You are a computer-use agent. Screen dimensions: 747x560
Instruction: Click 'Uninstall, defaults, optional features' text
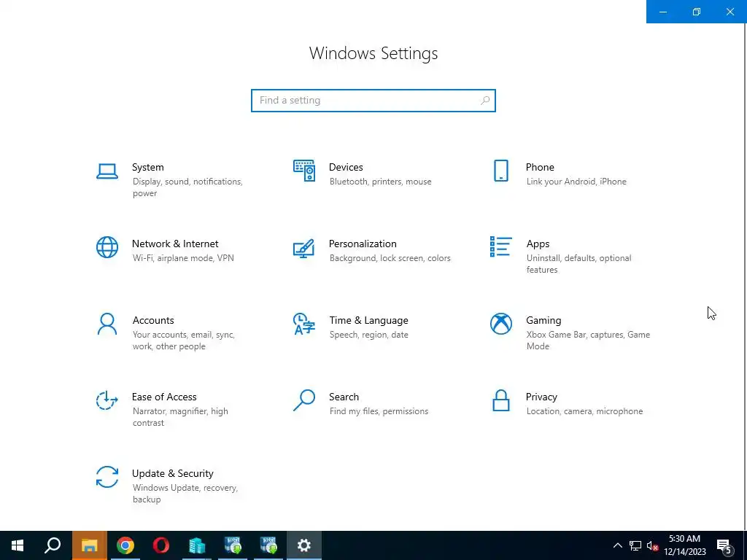[578, 264]
